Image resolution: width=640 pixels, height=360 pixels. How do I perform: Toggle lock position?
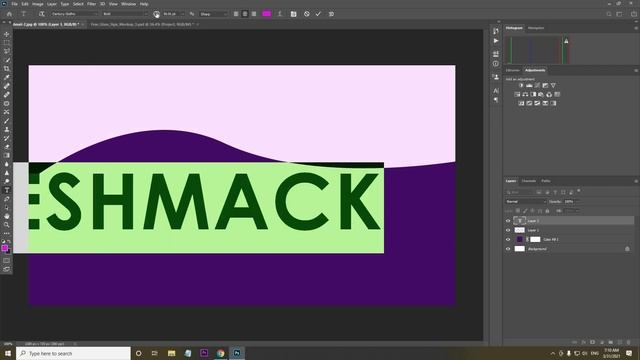[532, 211]
